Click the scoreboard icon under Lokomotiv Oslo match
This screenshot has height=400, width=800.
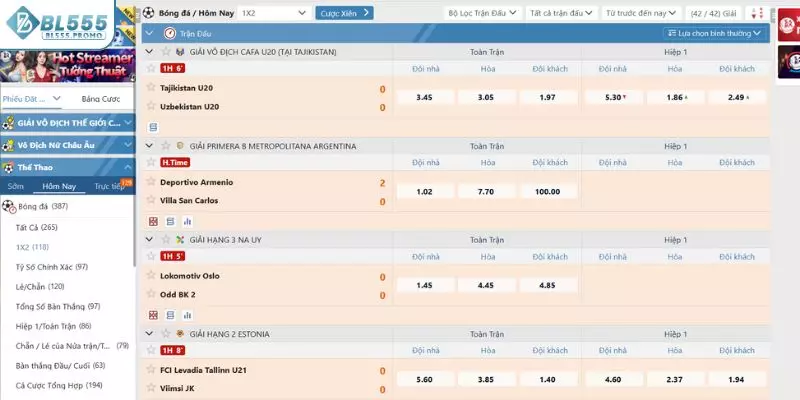click(170, 314)
